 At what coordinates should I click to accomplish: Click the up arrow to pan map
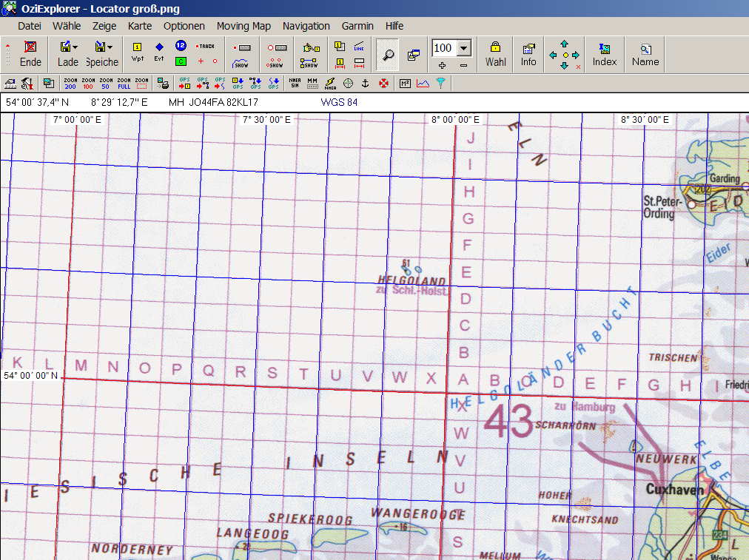pyautogui.click(x=565, y=44)
